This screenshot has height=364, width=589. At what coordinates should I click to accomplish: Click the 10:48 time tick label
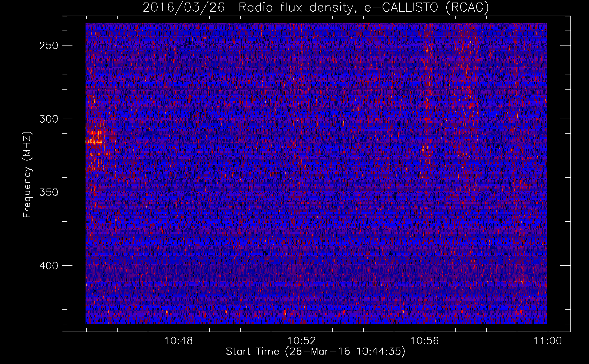click(178, 341)
